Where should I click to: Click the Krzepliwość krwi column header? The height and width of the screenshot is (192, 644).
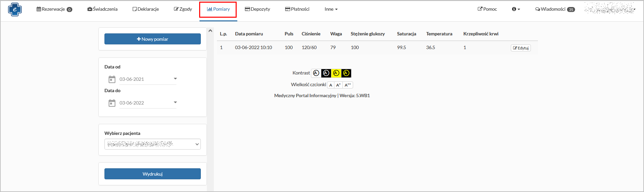click(x=481, y=34)
